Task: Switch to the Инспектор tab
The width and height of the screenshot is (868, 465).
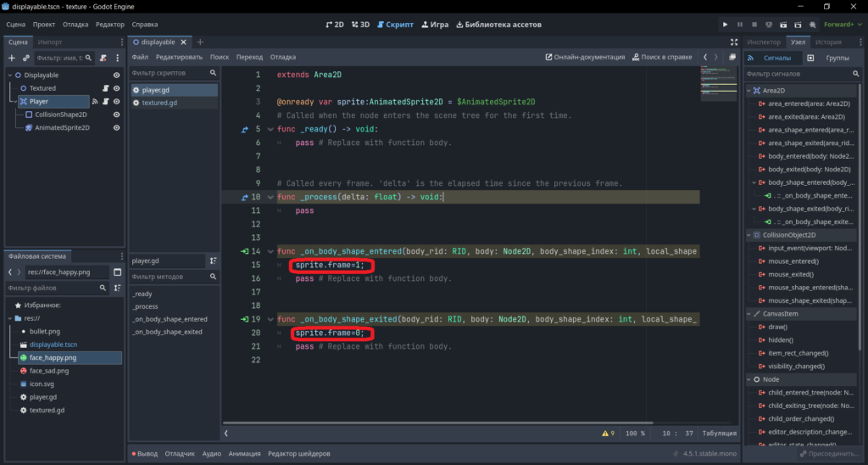Action: click(x=764, y=42)
